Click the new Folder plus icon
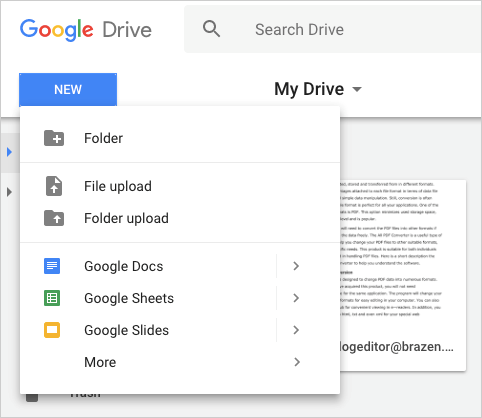The image size is (482, 418). pos(54,138)
